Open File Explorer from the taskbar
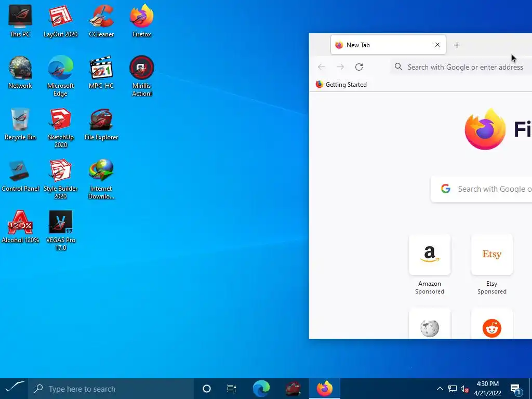The height and width of the screenshot is (399, 532). click(293, 389)
